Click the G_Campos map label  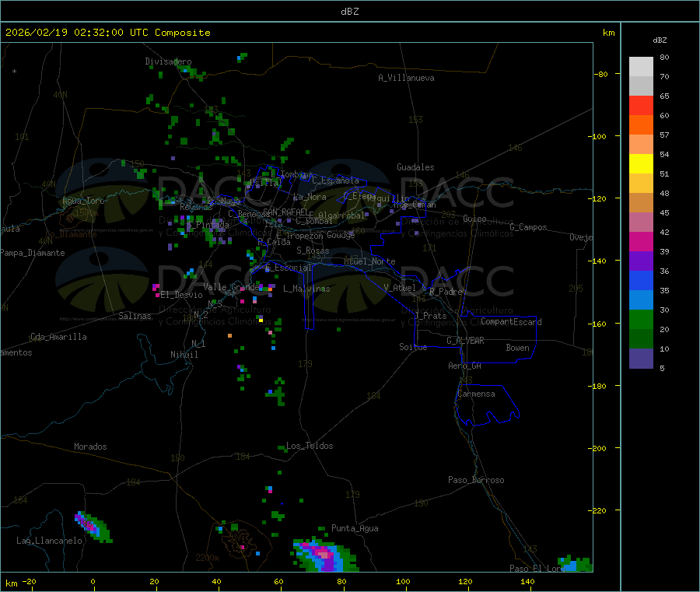(528, 227)
